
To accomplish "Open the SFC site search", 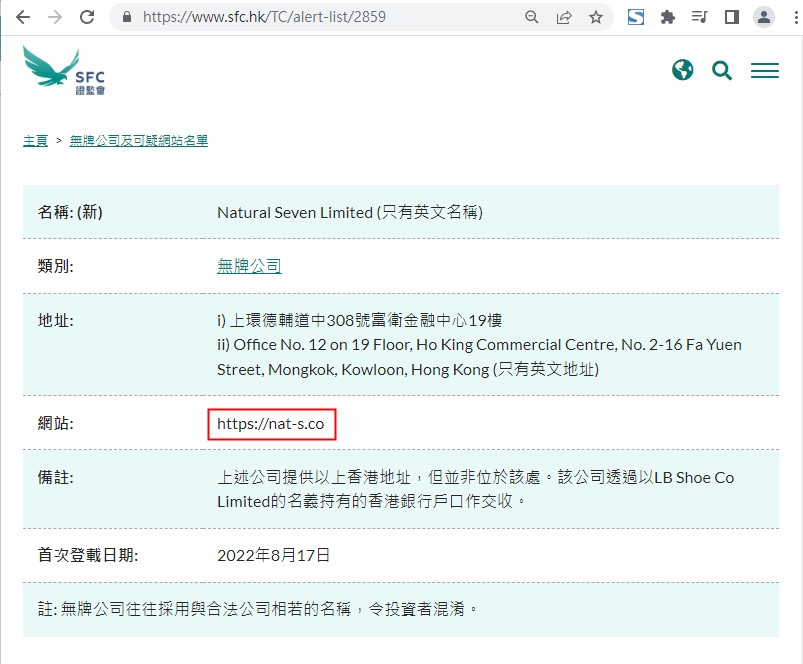I will click(x=722, y=70).
